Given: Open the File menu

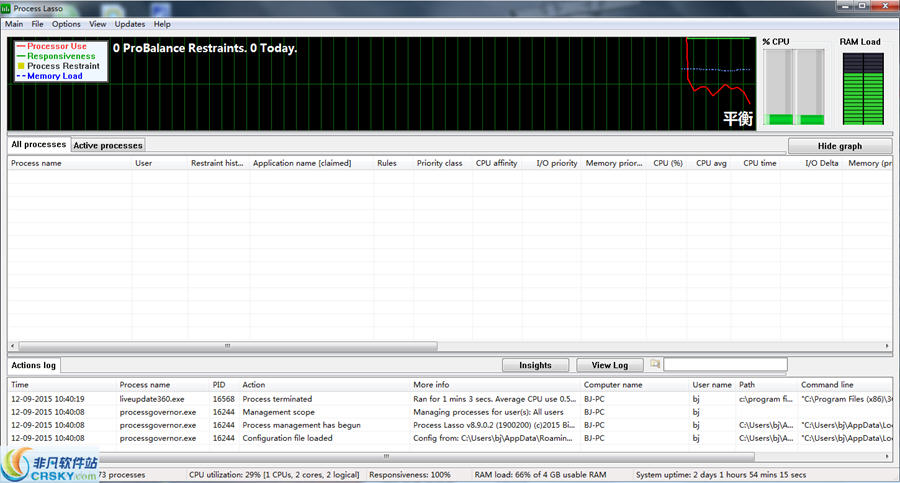Looking at the screenshot, I should click(x=37, y=24).
